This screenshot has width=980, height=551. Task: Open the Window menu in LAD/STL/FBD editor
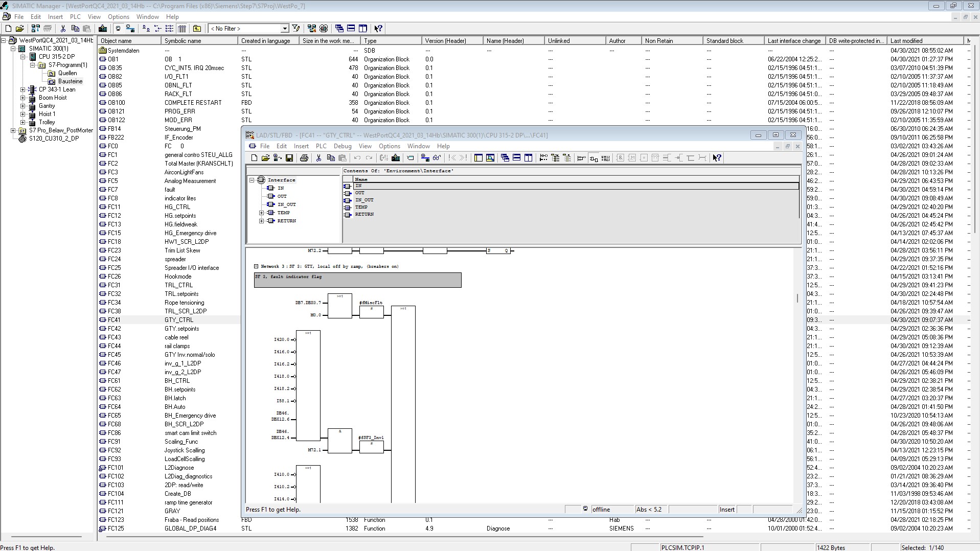tap(419, 146)
